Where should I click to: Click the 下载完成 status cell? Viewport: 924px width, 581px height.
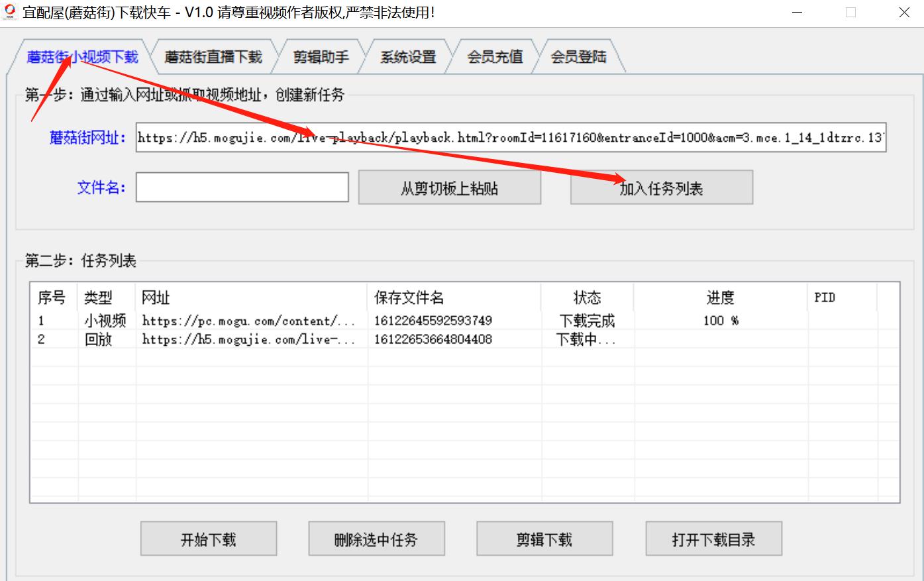[x=588, y=321]
